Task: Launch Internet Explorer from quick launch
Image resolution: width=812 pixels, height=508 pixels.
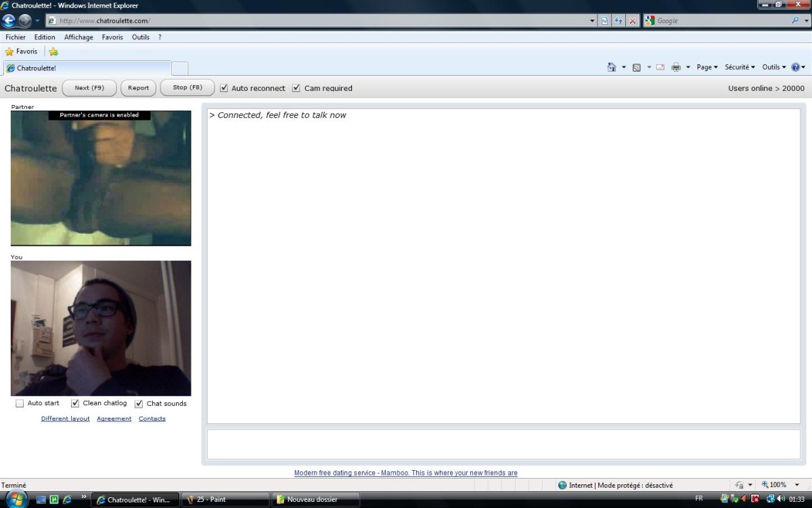Action: click(67, 500)
